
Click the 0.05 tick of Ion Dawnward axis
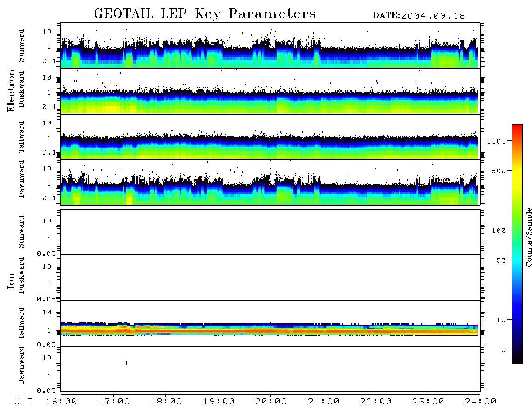coord(46,390)
